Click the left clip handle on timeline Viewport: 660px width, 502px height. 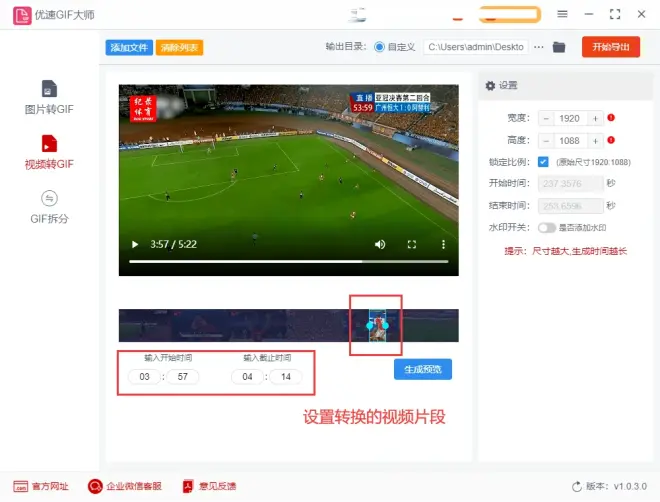coord(370,325)
